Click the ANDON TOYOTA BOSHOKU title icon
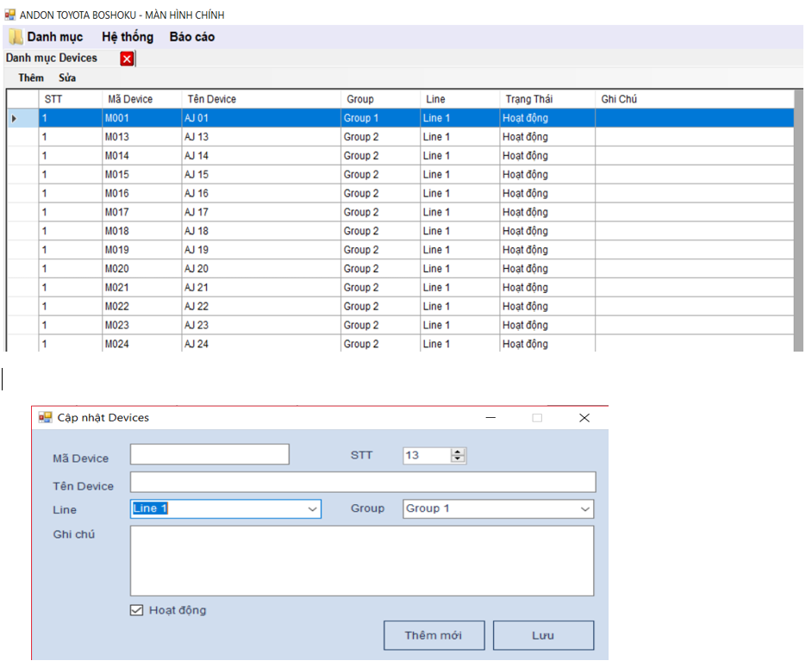 tap(10, 15)
